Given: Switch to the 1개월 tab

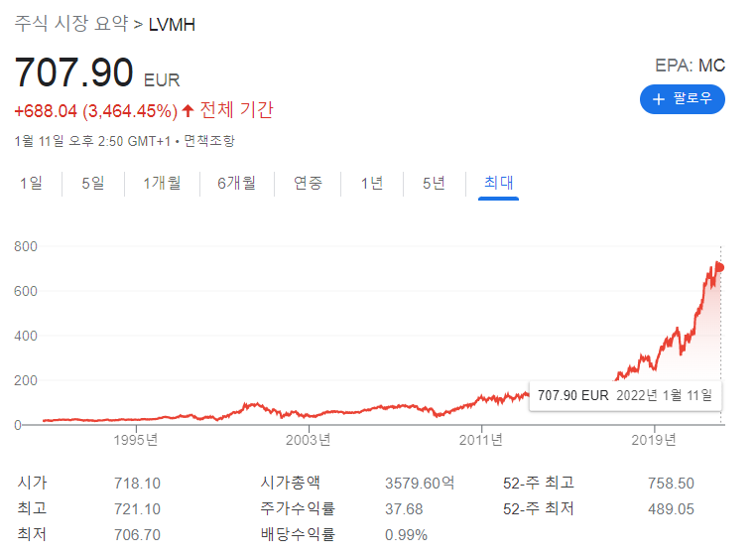Looking at the screenshot, I should 162,184.
